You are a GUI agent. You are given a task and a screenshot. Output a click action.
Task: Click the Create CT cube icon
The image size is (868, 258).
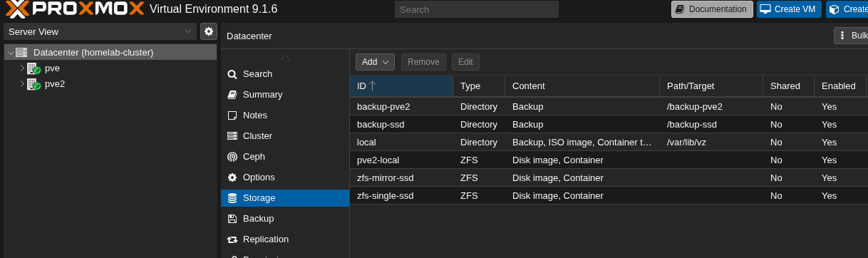pos(834,9)
